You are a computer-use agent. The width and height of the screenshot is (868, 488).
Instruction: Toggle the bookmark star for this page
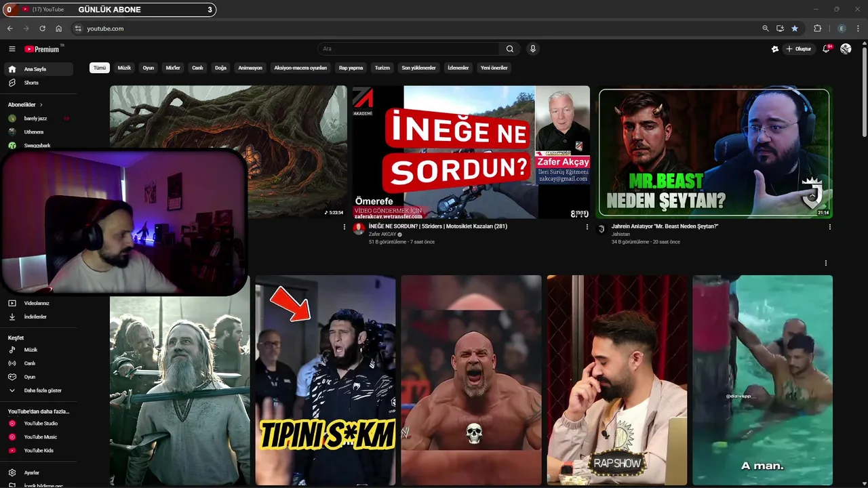coord(795,28)
